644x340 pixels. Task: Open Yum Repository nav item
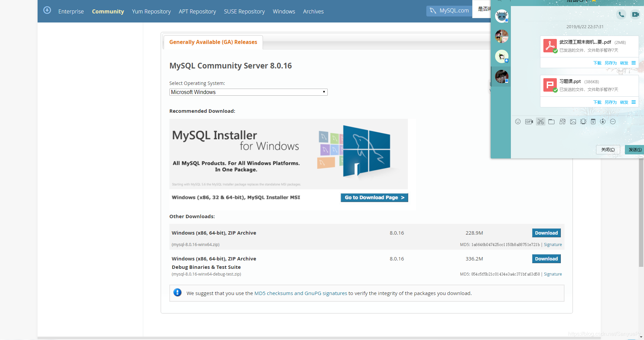click(151, 11)
